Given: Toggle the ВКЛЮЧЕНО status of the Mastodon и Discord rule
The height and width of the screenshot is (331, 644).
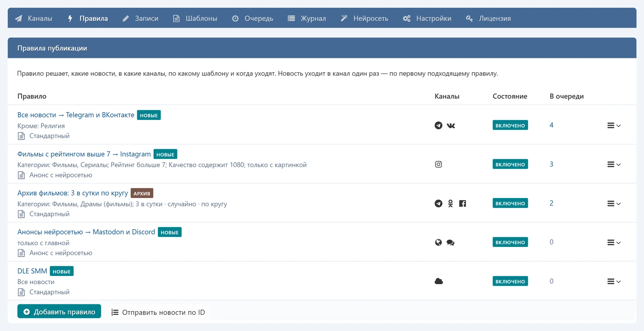Looking at the screenshot, I should (x=510, y=242).
